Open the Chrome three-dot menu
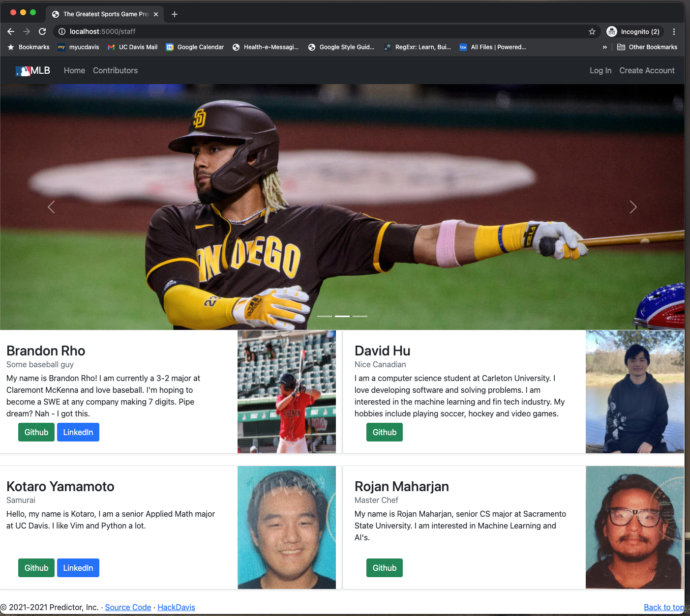 point(674,31)
